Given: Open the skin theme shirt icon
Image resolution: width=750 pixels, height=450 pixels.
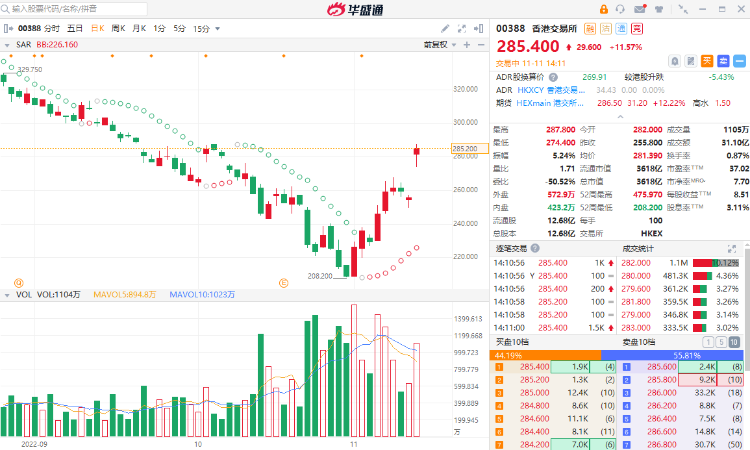Looking at the screenshot, I should pyautogui.click(x=659, y=9).
